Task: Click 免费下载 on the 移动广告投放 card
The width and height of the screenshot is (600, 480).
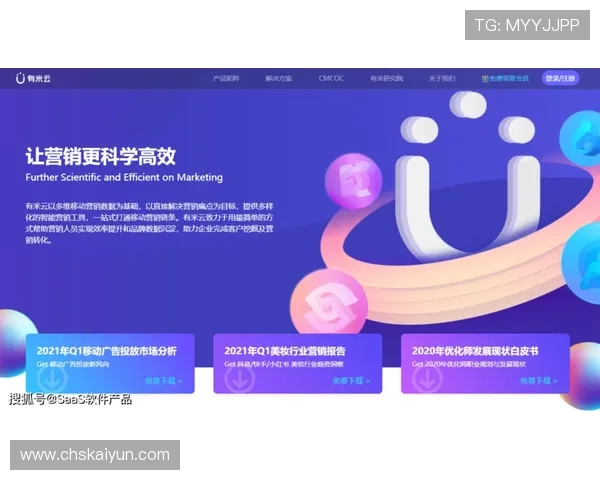Action: (x=164, y=381)
